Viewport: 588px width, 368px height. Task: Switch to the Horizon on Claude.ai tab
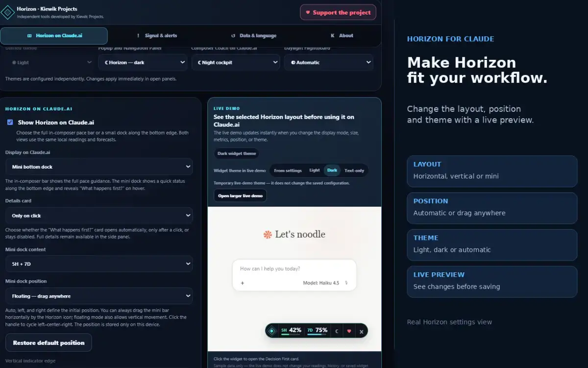[54, 36]
